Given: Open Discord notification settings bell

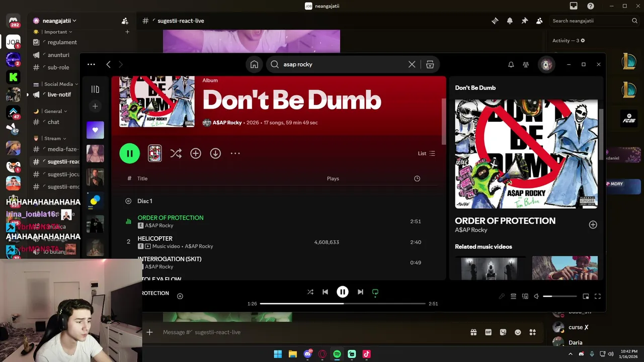Looking at the screenshot, I should click(510, 21).
